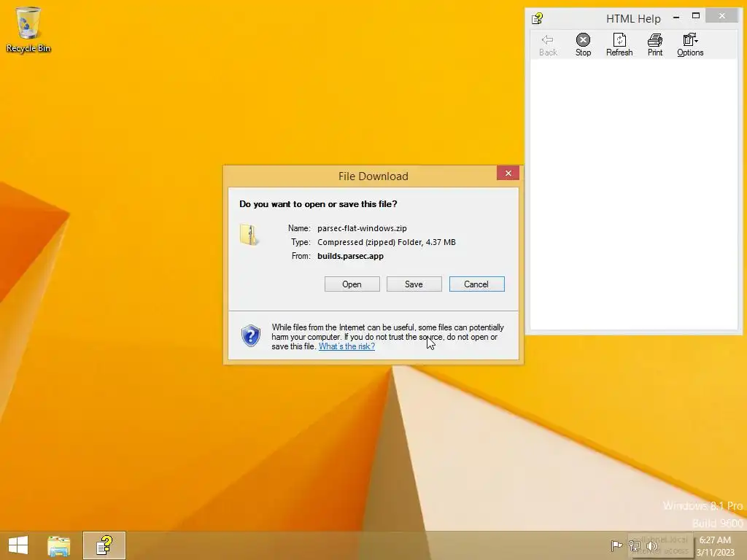Follow the "What's the risk?" link
The image size is (747, 560).
pos(347,346)
